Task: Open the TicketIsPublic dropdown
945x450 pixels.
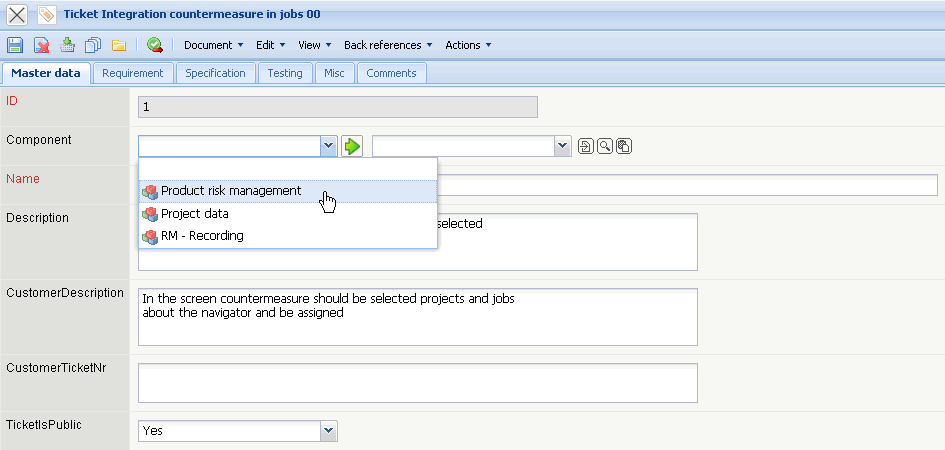Action: click(x=328, y=430)
